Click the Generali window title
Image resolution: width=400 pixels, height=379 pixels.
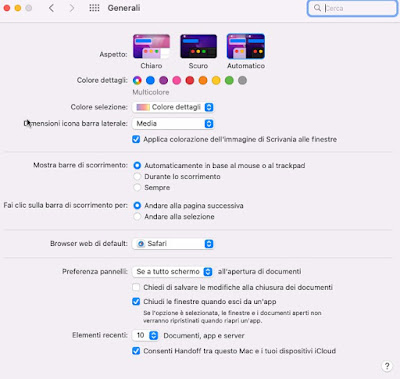pos(124,8)
